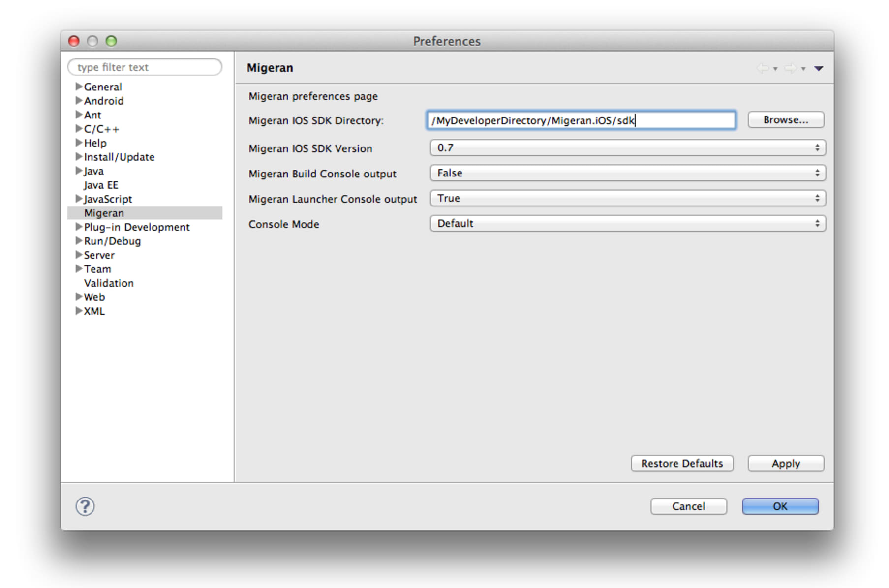Click the Migeran IOS SDK Directory field

coord(581,120)
